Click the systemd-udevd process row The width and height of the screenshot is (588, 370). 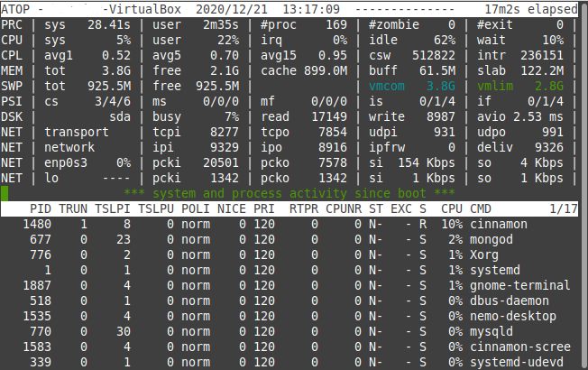point(289,362)
